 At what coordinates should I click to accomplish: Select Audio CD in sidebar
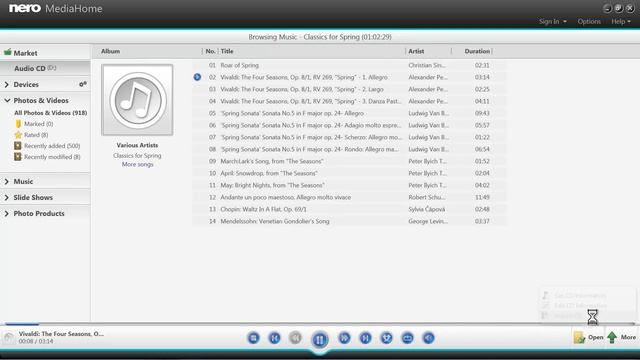[45, 68]
